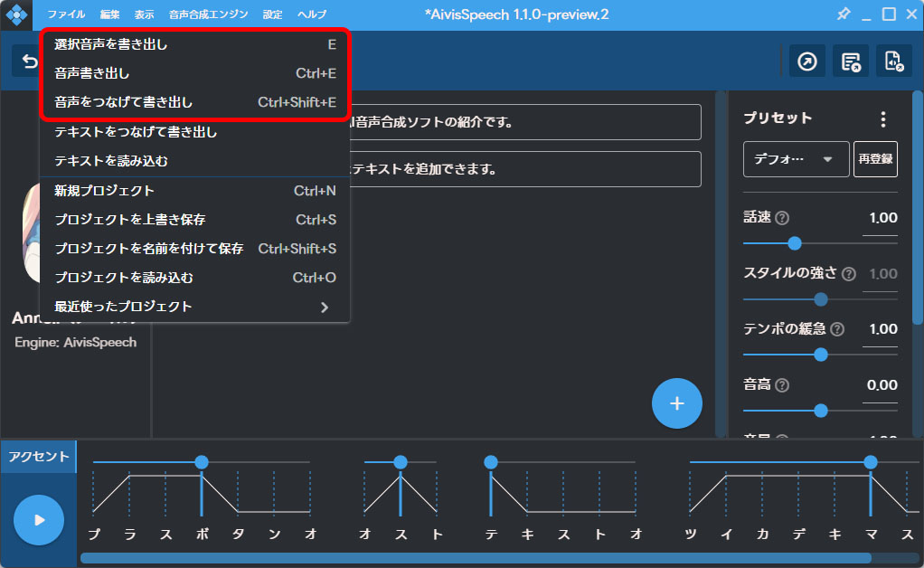The height and width of the screenshot is (568, 924).
Task: Click text line ending テキストを追加できます。
Action: (x=525, y=169)
